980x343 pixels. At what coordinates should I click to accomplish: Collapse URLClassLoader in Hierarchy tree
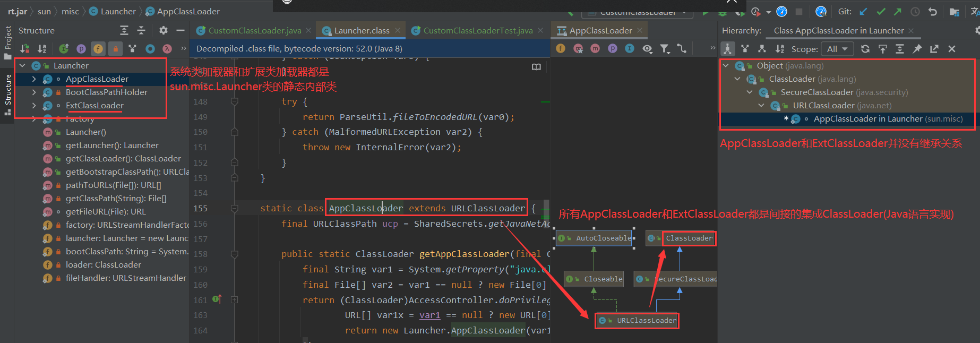(x=761, y=106)
